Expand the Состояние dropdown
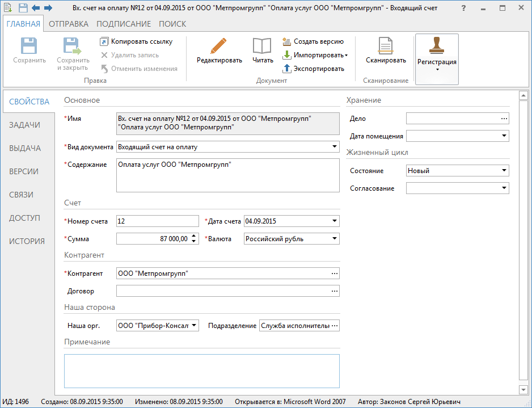The width and height of the screenshot is (532, 408). click(x=504, y=170)
